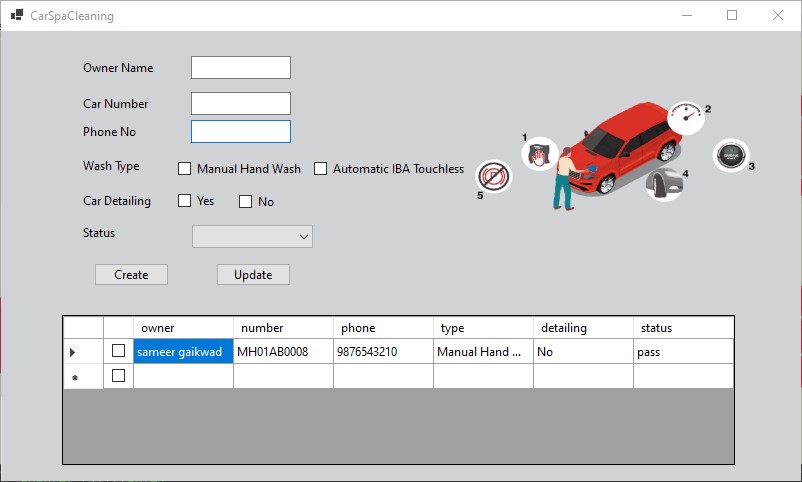
Task: Enable the Manual Hand Wash checkbox
Action: tap(184, 169)
